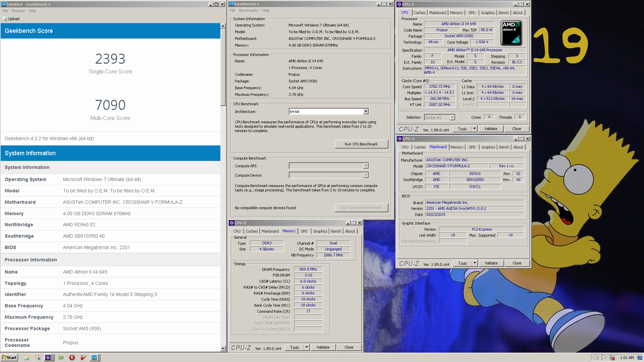Viewport: 644px width, 362px height.
Task: Click the DRAM Frequency 869.5 MHz value
Action: [x=308, y=269]
